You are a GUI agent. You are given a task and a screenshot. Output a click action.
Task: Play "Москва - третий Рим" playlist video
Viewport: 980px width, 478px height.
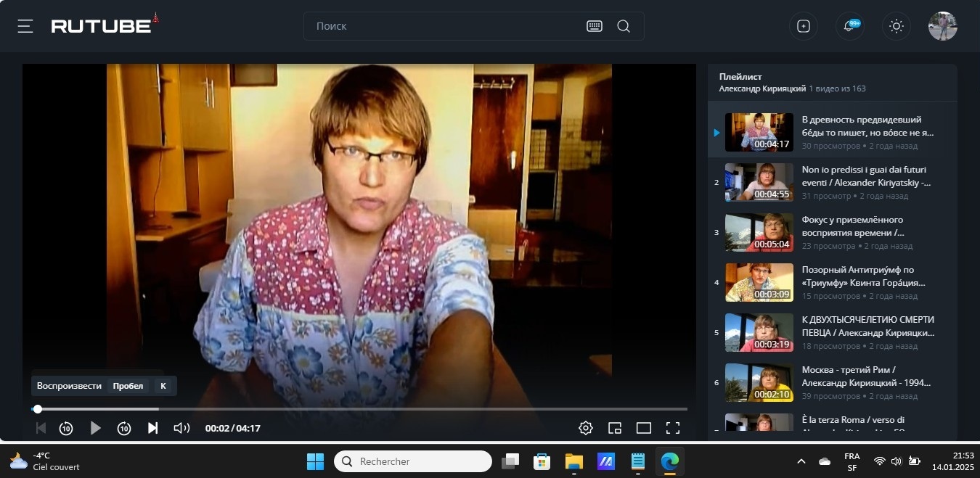point(867,376)
